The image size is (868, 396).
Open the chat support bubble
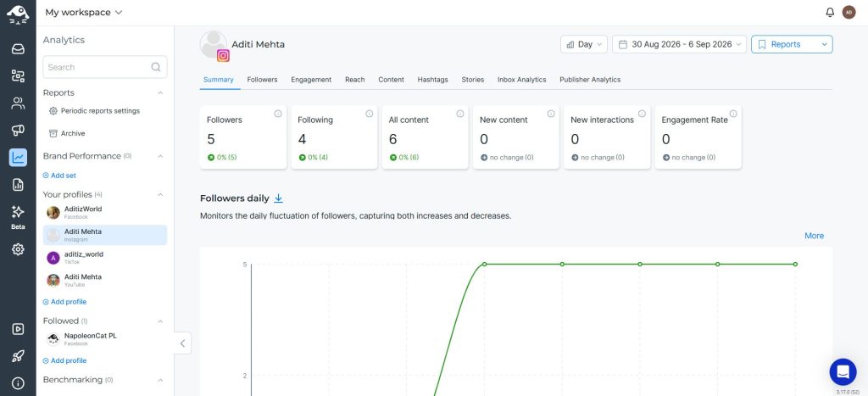click(843, 371)
